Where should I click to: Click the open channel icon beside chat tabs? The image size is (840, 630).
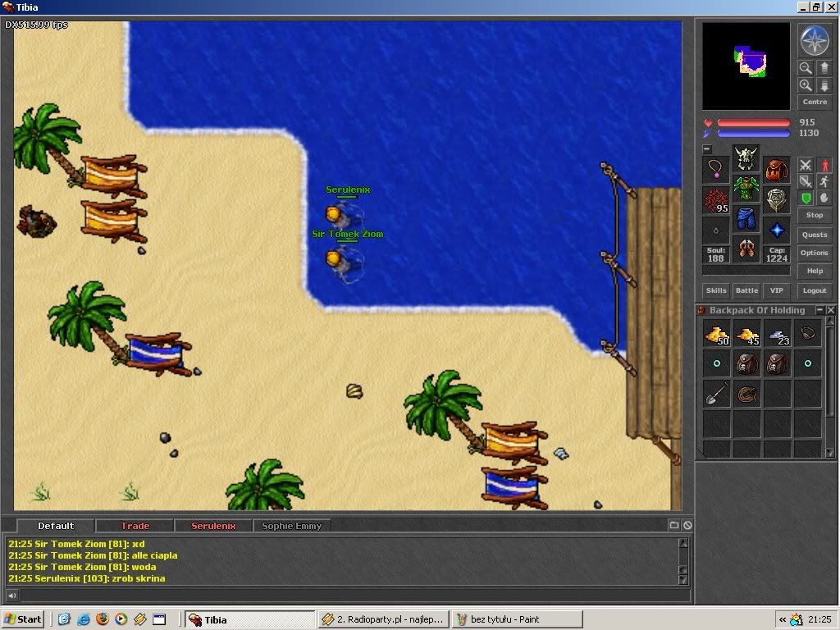(x=674, y=526)
